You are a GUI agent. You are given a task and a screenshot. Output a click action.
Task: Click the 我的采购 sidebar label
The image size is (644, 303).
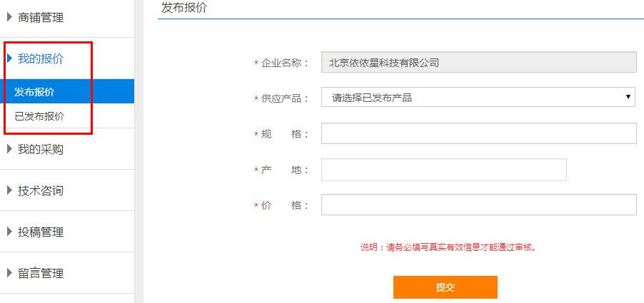pos(41,149)
